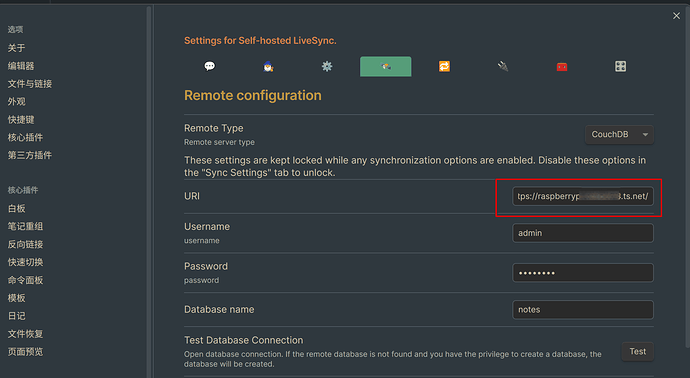Open the plug customization sync tab icon

[503, 66]
